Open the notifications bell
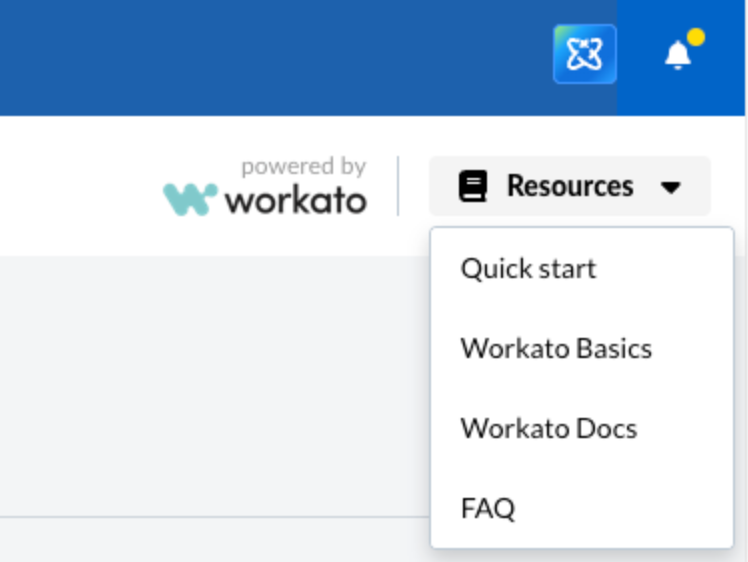This screenshot has height=562, width=748. [678, 55]
